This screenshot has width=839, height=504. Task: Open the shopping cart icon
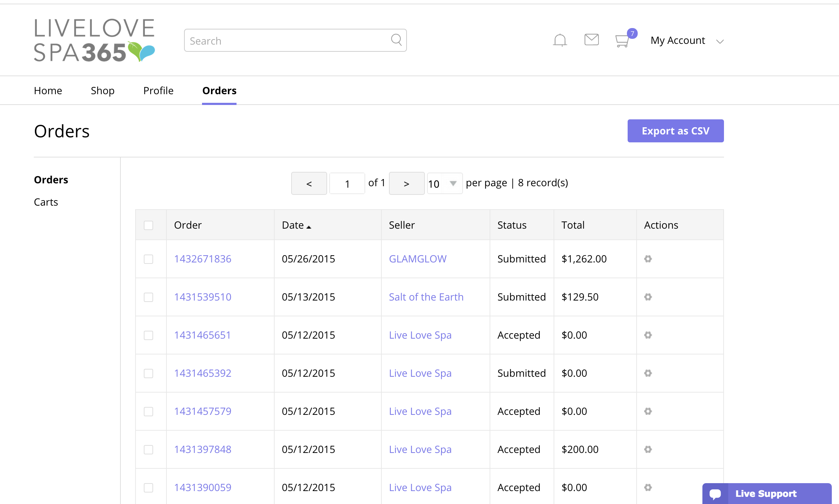623,41
